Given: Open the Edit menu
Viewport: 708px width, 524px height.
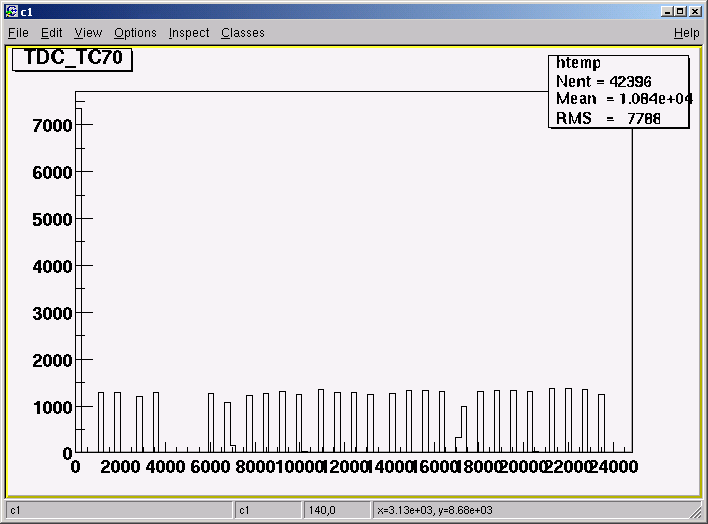Looking at the screenshot, I should coord(51,33).
